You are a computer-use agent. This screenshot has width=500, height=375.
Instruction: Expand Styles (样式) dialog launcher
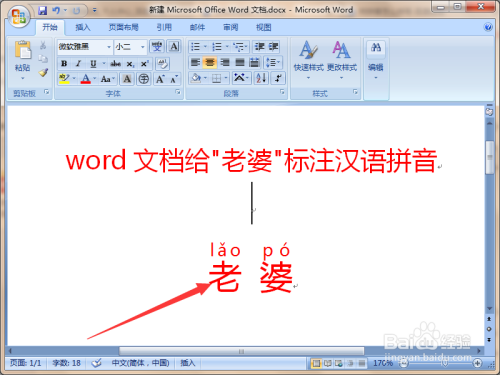(x=355, y=92)
